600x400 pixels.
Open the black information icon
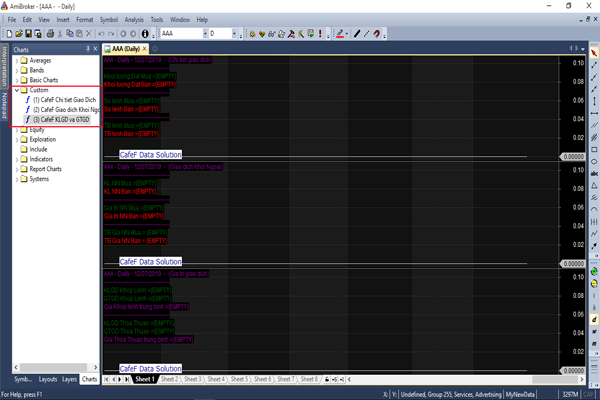[x=145, y=34]
